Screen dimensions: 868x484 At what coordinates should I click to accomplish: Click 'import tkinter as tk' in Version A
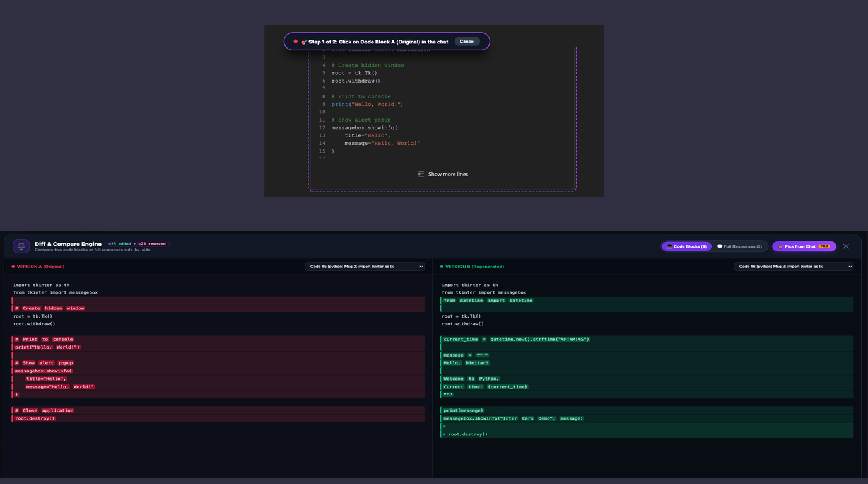(42, 285)
